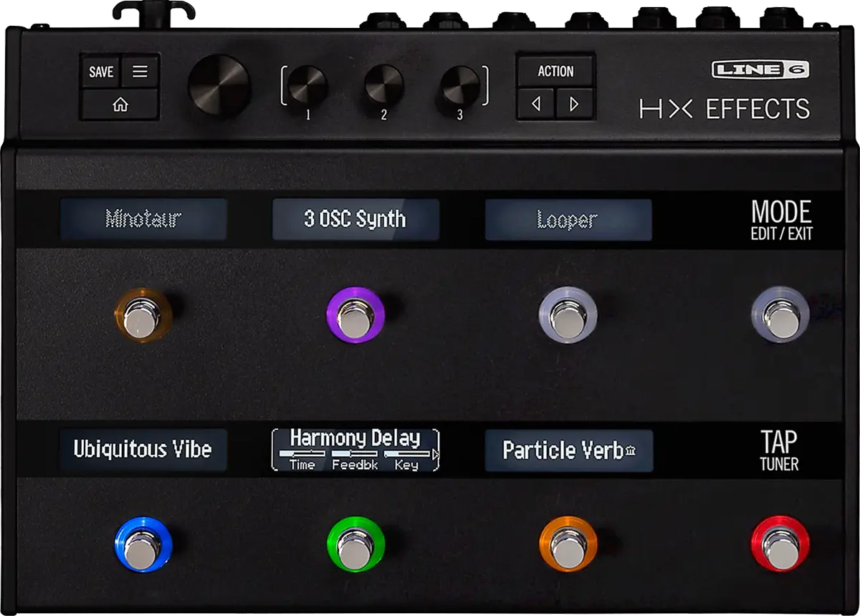Click the MODE EDIT / EXIT label
The height and width of the screenshot is (616, 860).
click(x=781, y=219)
